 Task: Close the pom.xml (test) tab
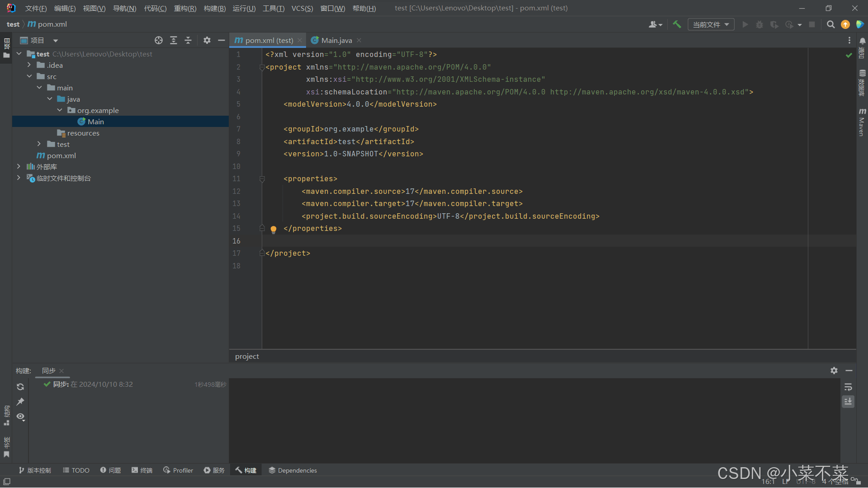point(300,40)
